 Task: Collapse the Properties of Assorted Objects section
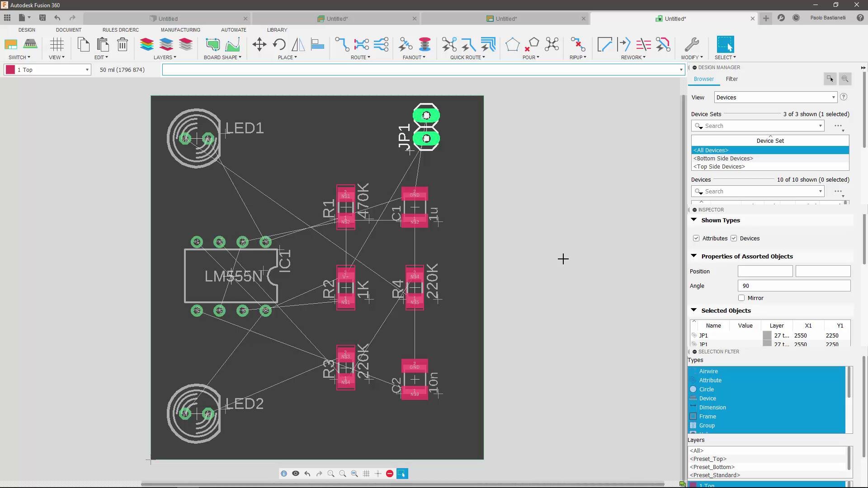(x=694, y=256)
